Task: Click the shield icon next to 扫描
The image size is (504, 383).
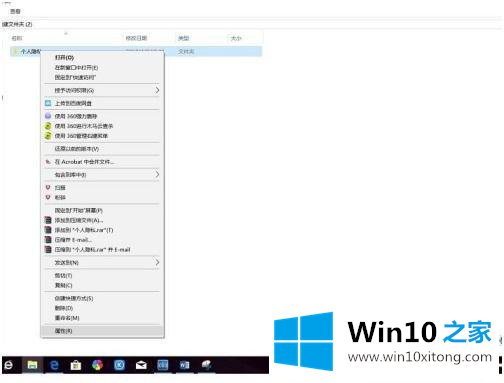Action: point(48,187)
